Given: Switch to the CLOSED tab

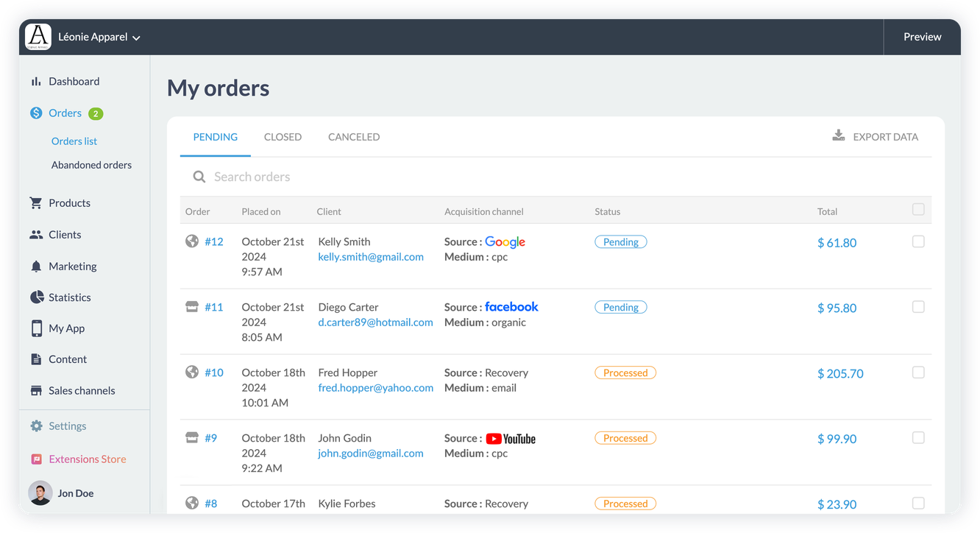Looking at the screenshot, I should click(x=283, y=136).
